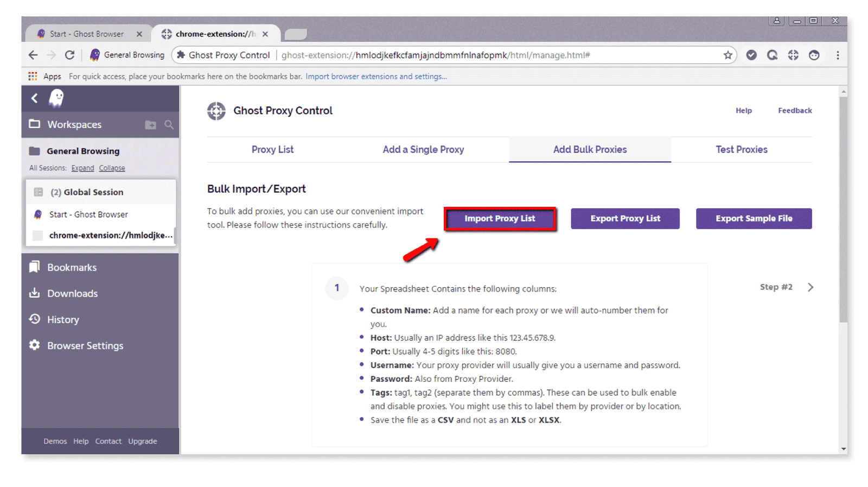868x487 pixels.
Task: Open the Apps grid icon
Action: tap(33, 76)
